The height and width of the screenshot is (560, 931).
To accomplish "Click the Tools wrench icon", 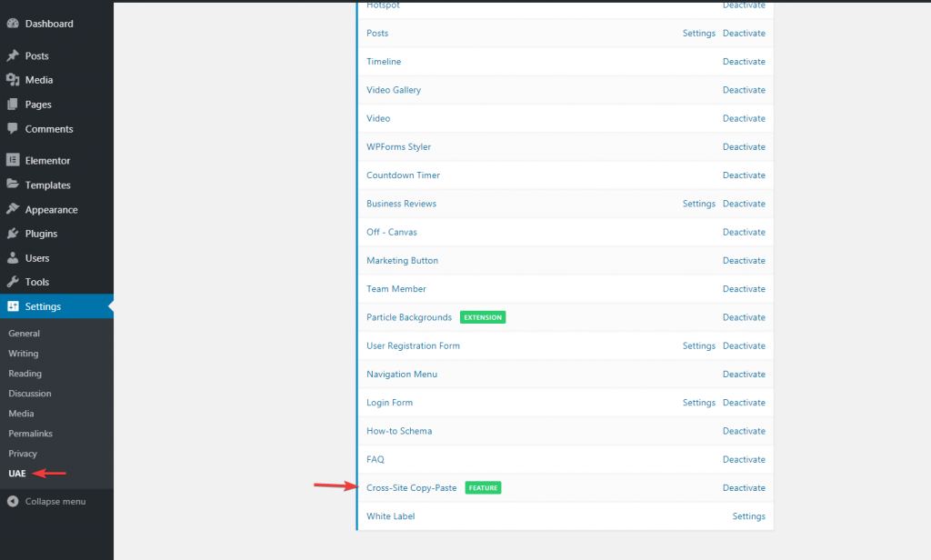I will [x=13, y=282].
